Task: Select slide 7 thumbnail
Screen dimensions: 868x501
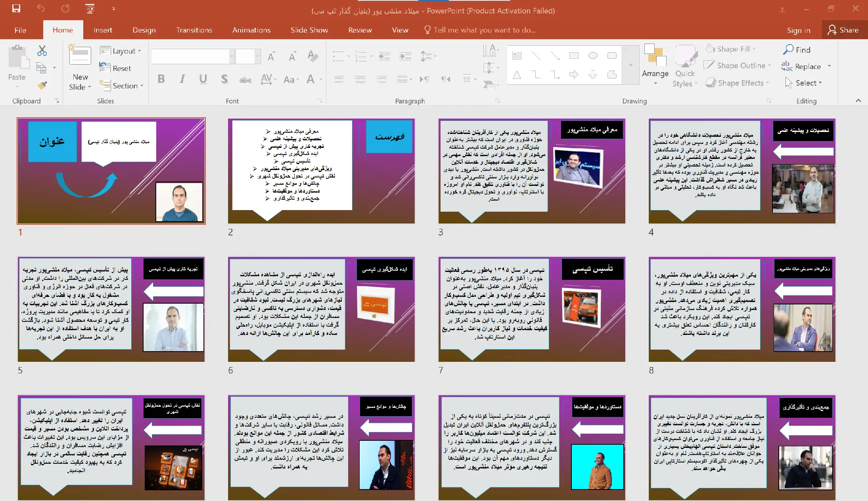Action: point(531,309)
